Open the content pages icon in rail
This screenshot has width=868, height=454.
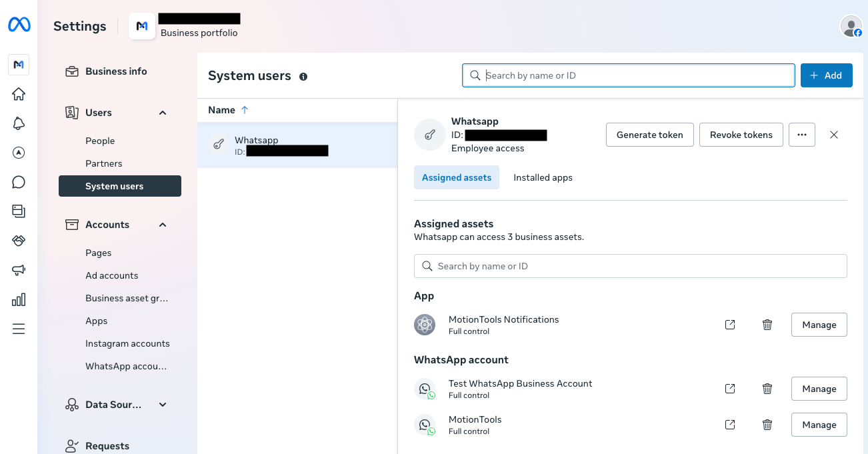(19, 211)
